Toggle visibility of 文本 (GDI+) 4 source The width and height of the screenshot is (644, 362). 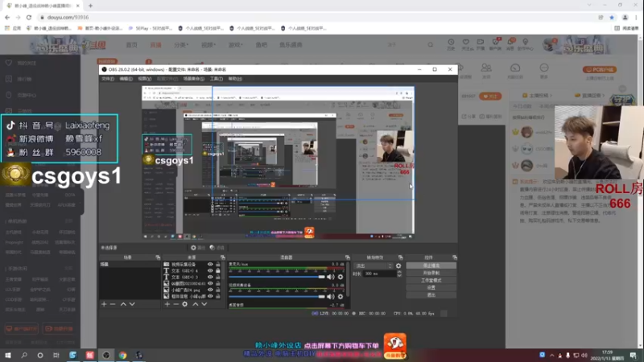pos(210,271)
